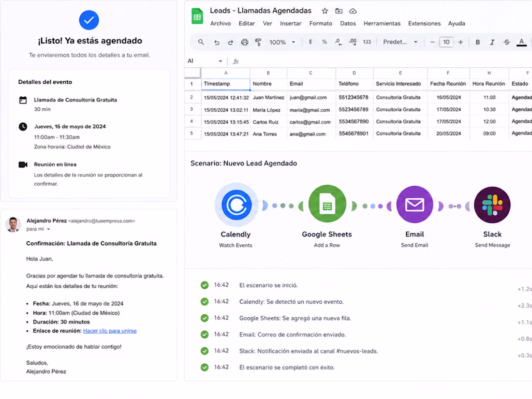
Task: Select phone cell 5534567890
Action: [x=354, y=121]
